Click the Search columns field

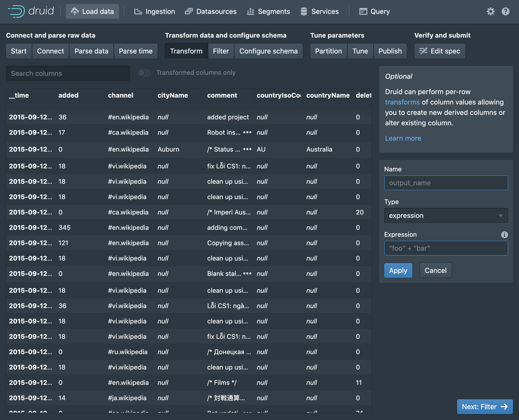point(68,73)
